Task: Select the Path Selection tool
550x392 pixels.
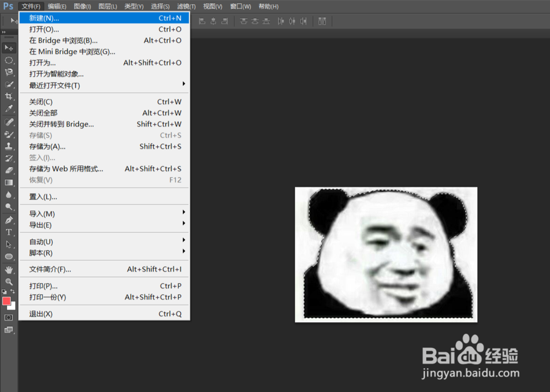Action: 9,245
